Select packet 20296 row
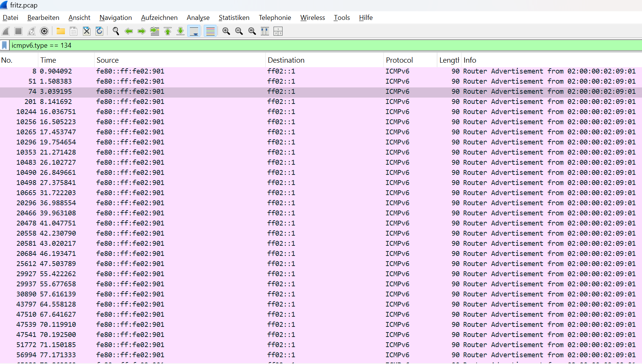The image size is (642, 364). click(x=321, y=203)
